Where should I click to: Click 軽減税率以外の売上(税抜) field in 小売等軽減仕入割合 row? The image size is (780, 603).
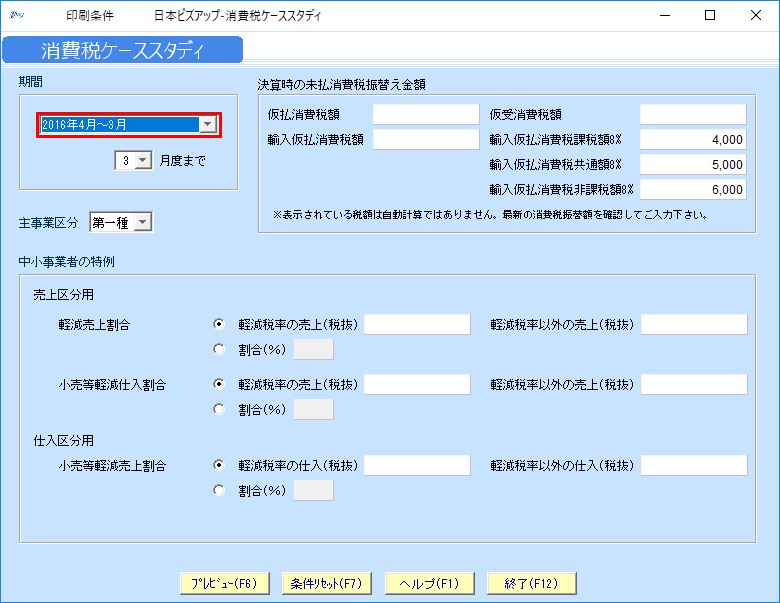coord(694,384)
